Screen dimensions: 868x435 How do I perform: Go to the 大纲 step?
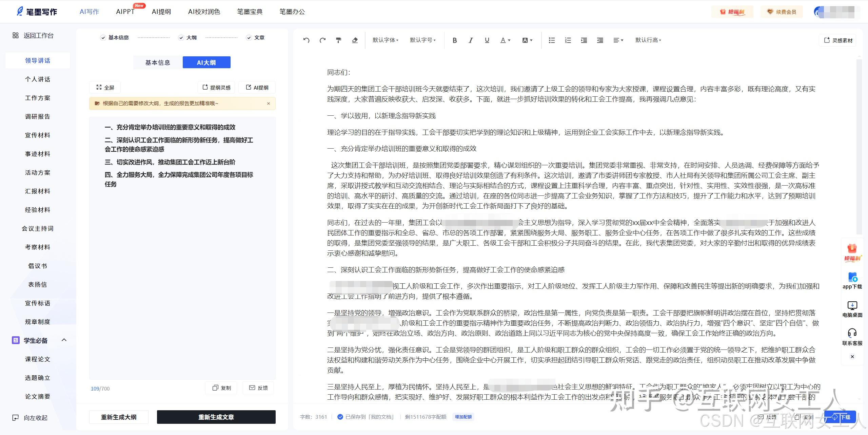tap(188, 38)
